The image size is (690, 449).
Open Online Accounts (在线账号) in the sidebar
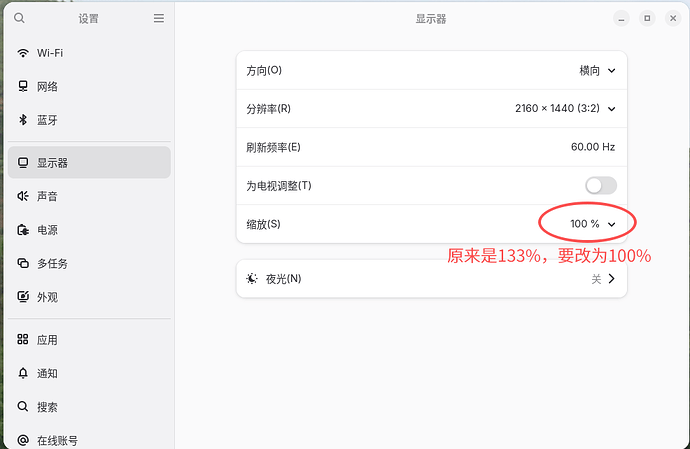pyautogui.click(x=57, y=440)
